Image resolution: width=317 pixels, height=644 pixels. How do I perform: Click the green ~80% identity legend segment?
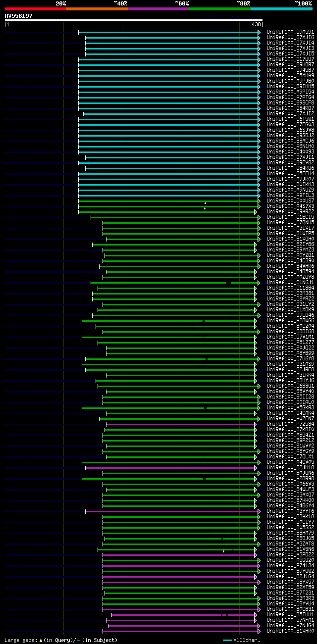(x=219, y=9)
